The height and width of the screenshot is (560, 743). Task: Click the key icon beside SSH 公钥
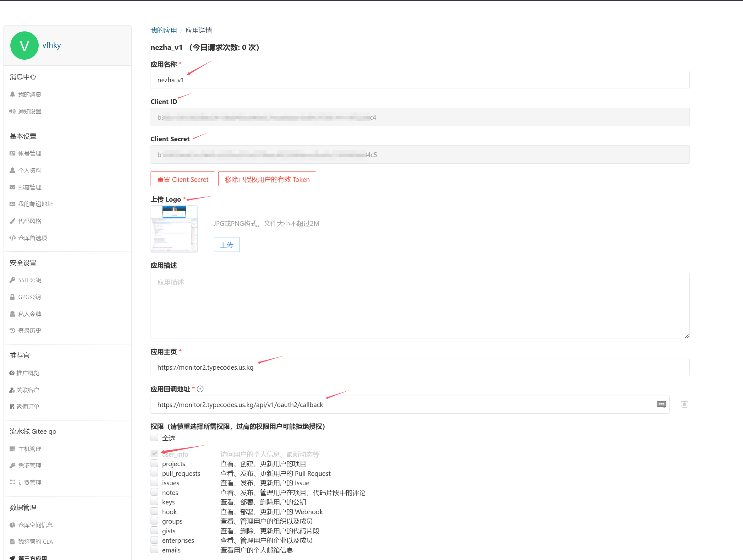coord(13,280)
